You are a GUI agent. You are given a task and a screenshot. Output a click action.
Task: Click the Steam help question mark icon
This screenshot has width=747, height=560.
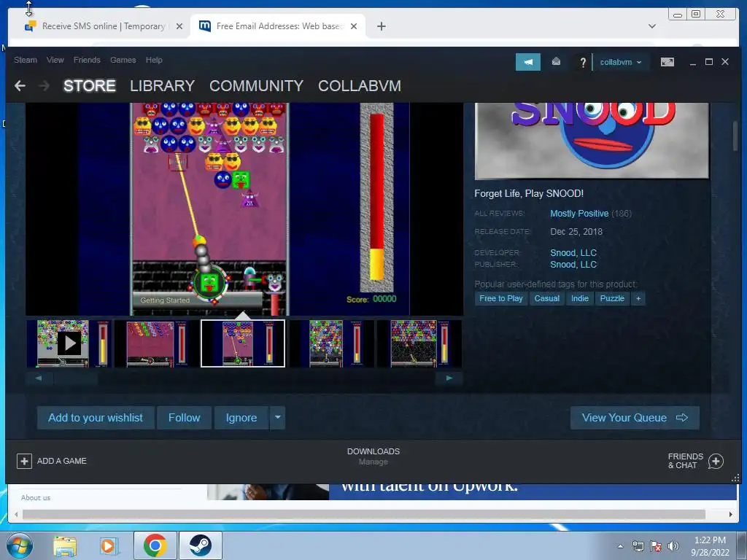click(x=582, y=63)
